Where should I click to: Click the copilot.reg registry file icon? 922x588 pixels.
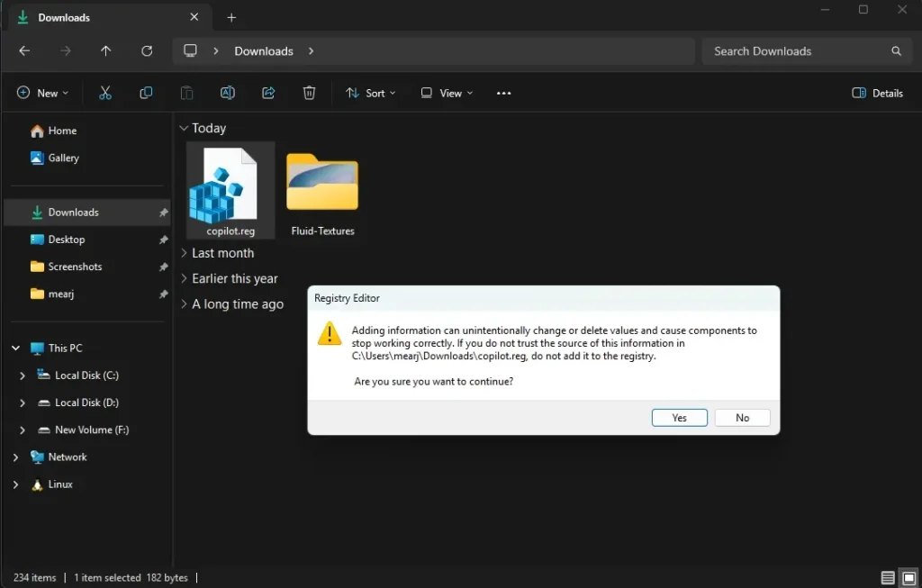click(x=229, y=183)
